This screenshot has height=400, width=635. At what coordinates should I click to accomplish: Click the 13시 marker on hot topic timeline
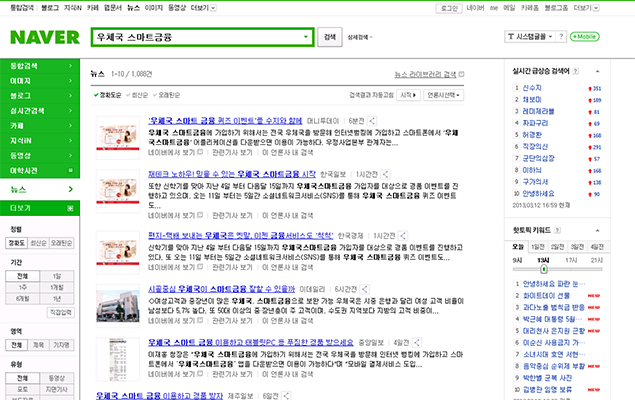tap(543, 259)
